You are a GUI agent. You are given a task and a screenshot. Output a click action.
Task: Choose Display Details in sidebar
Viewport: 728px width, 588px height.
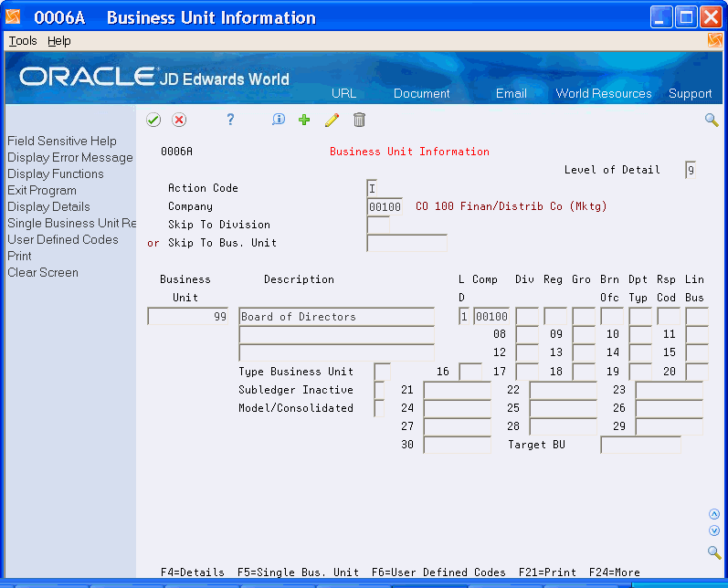coord(48,206)
